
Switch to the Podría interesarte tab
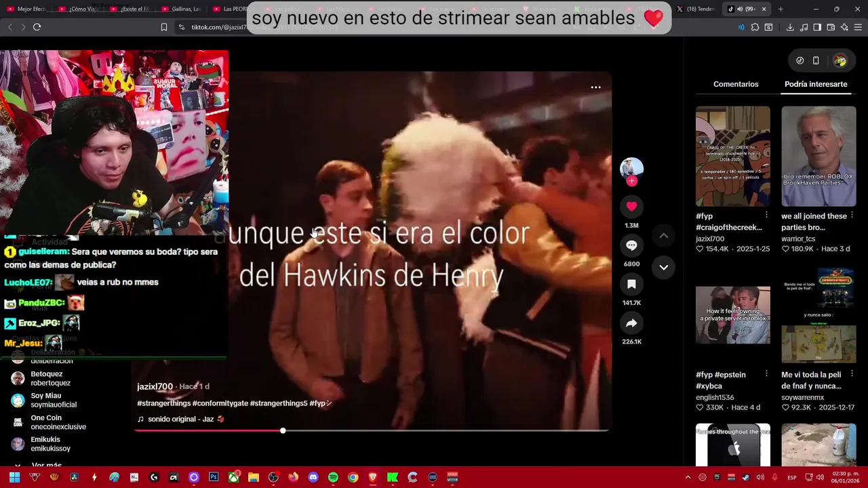pyautogui.click(x=816, y=84)
